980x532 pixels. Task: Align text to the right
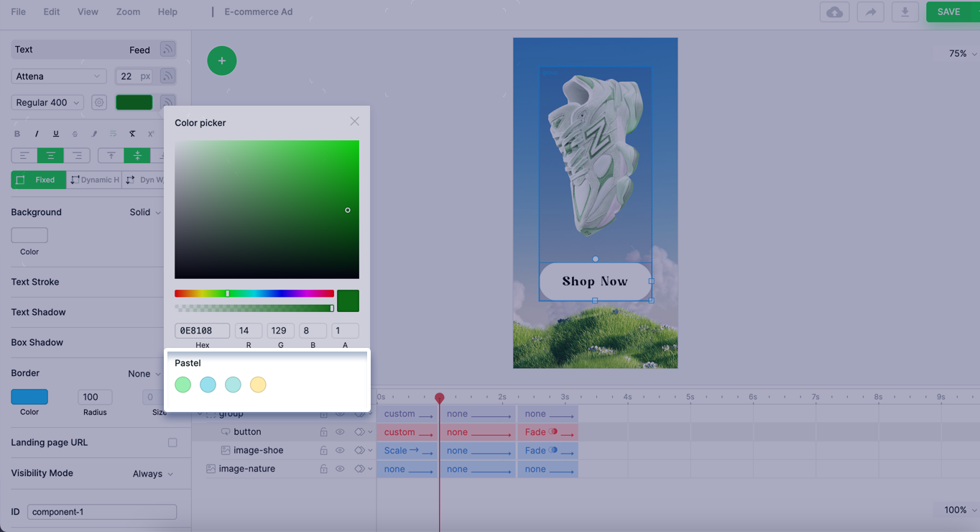click(x=77, y=155)
